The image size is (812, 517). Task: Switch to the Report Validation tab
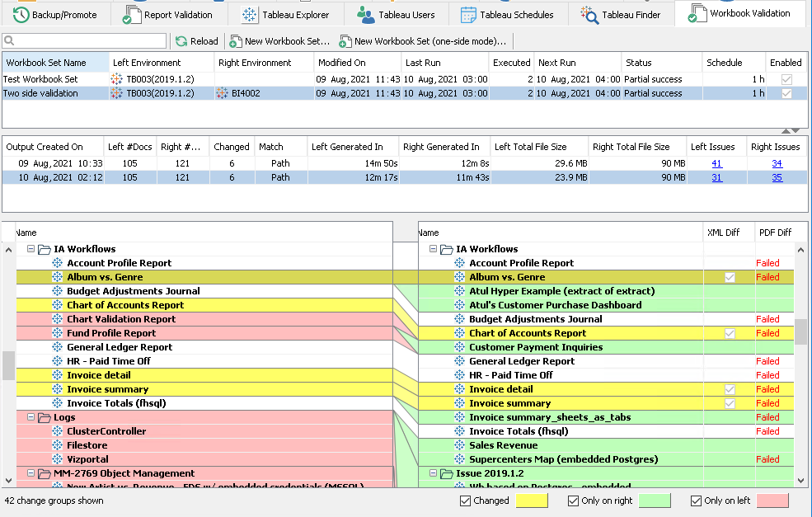coord(168,15)
